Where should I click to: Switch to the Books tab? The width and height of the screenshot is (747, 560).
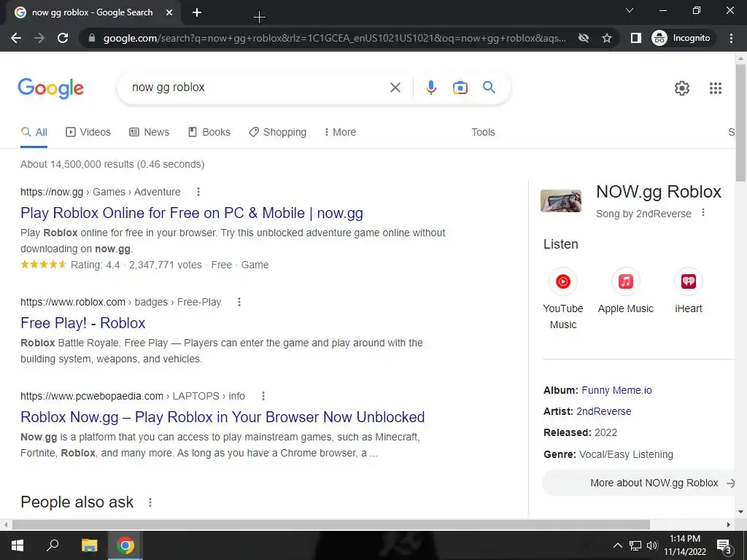(209, 133)
